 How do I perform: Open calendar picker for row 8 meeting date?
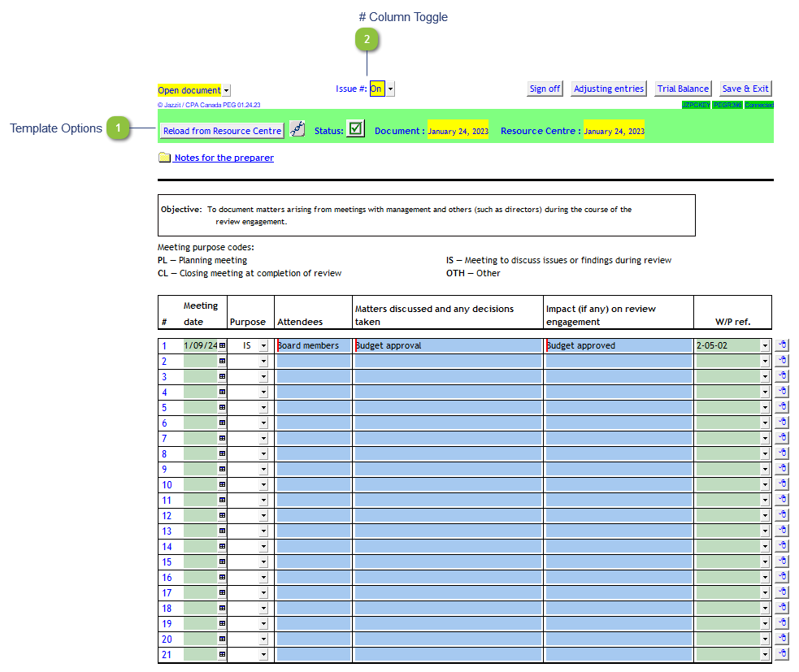coord(222,453)
